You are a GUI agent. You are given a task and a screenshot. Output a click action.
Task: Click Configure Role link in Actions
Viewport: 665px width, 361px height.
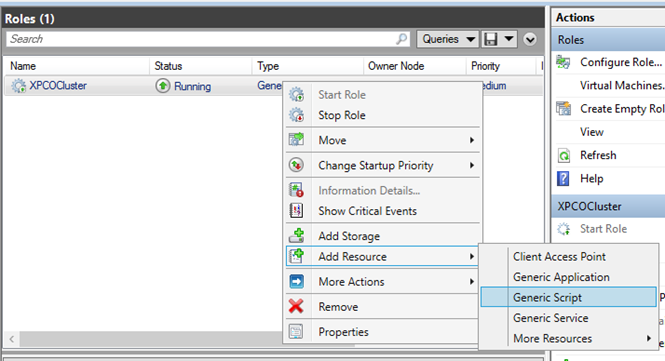click(620, 62)
